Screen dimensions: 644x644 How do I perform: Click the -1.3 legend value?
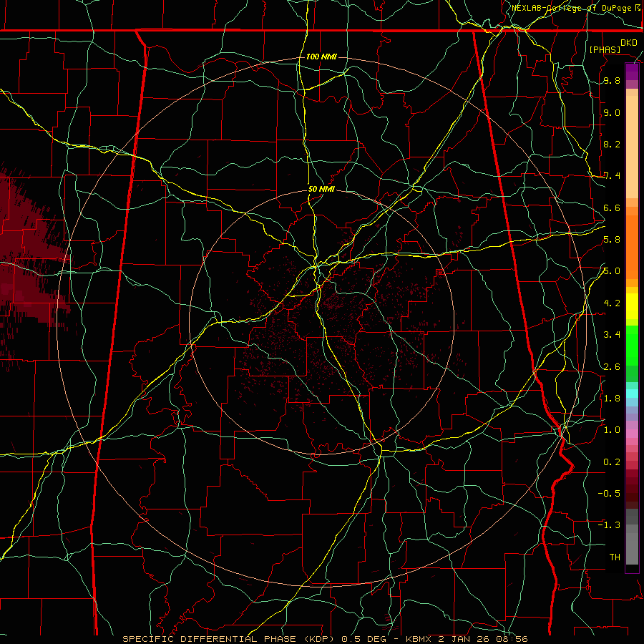coord(609,525)
